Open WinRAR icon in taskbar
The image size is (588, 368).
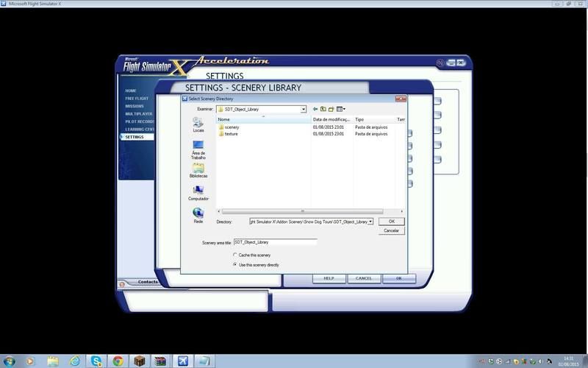tap(161, 361)
